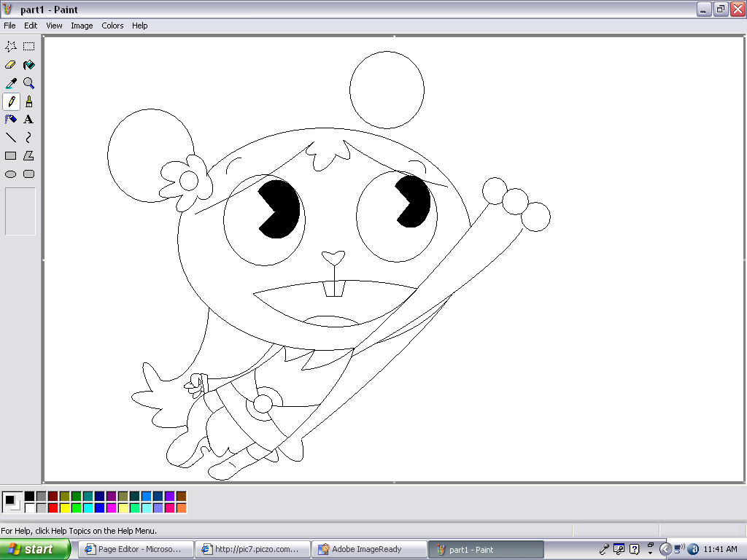Choose the cyan swatch
747x560 pixels.
[88, 508]
